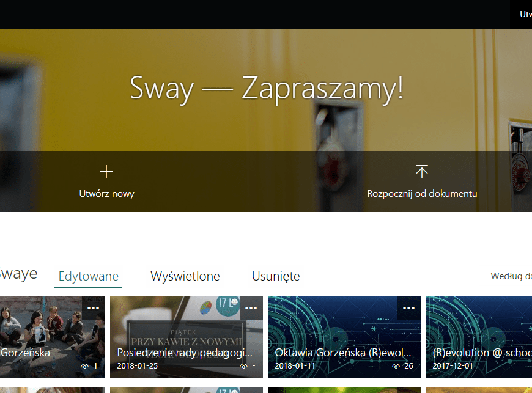Viewport: 532px width, 393px height.
Task: Click the eye icon showing 1 view
Action: pyautogui.click(x=84, y=366)
